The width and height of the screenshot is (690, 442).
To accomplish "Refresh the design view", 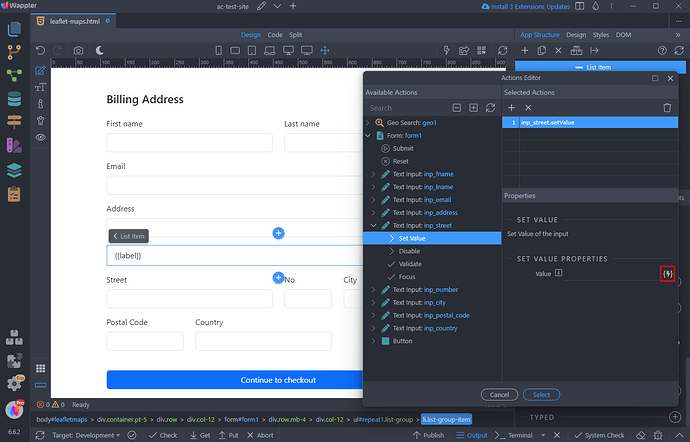I will tap(503, 51).
